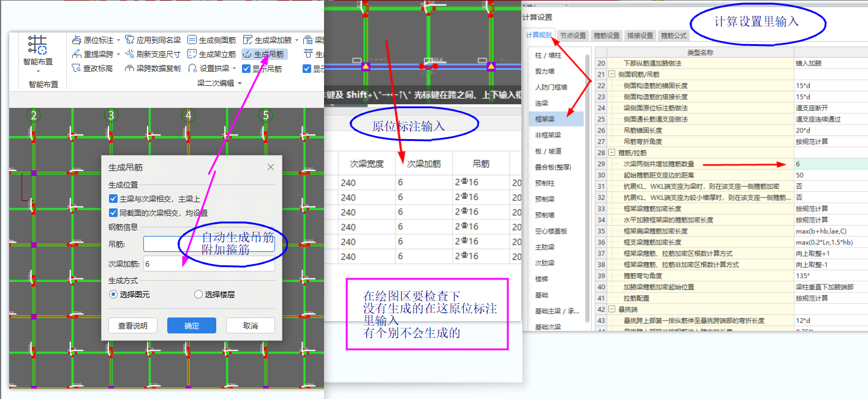Switch to the 节点设置 tab
Viewport: 868px width, 399px height.
573,36
